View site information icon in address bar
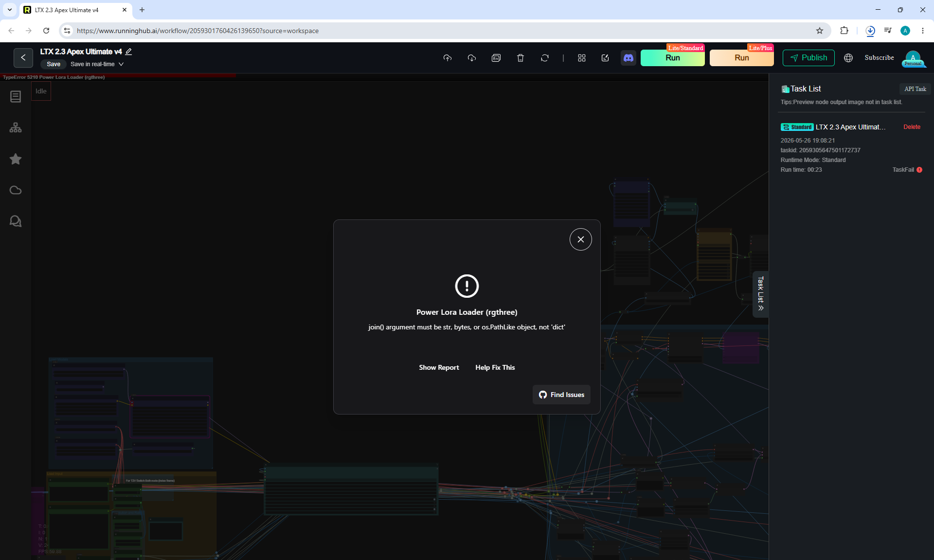Image resolution: width=934 pixels, height=560 pixels. coord(67,31)
